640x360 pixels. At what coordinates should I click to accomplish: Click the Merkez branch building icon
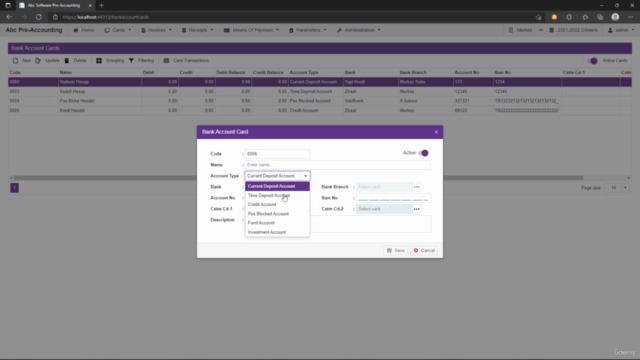point(511,30)
